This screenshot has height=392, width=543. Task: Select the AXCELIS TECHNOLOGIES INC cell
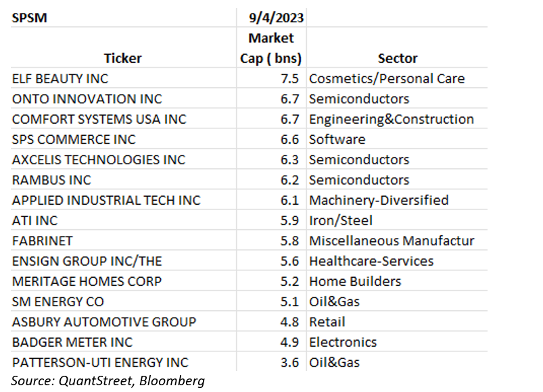99,160
